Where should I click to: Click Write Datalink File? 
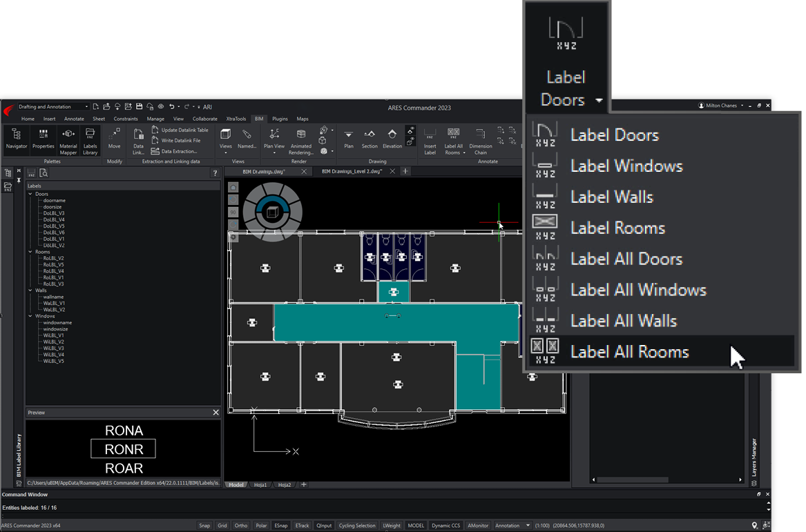coord(176,140)
